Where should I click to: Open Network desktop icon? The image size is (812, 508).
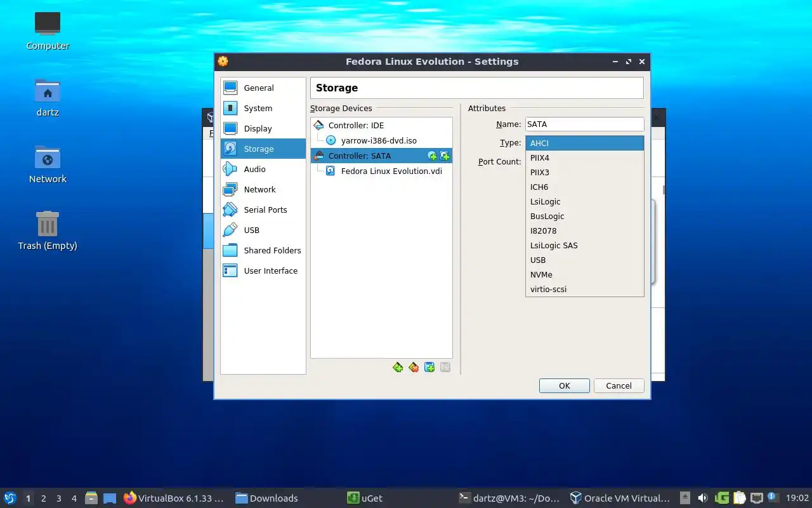point(48,164)
